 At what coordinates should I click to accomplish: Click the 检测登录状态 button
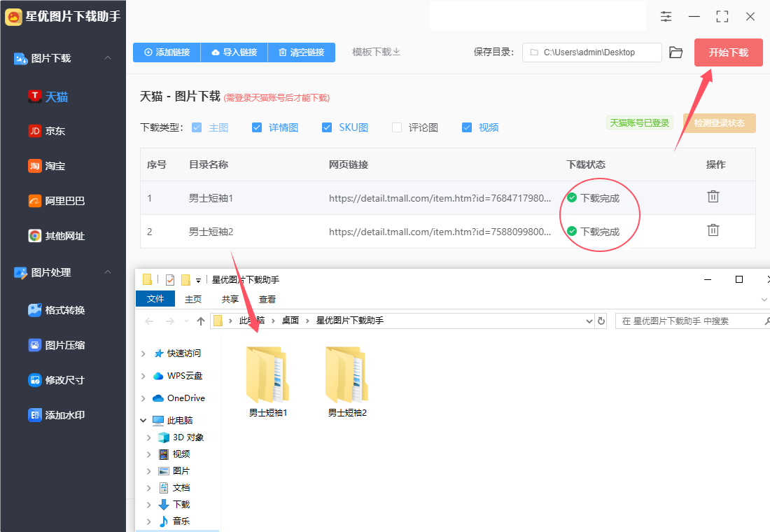(x=720, y=122)
